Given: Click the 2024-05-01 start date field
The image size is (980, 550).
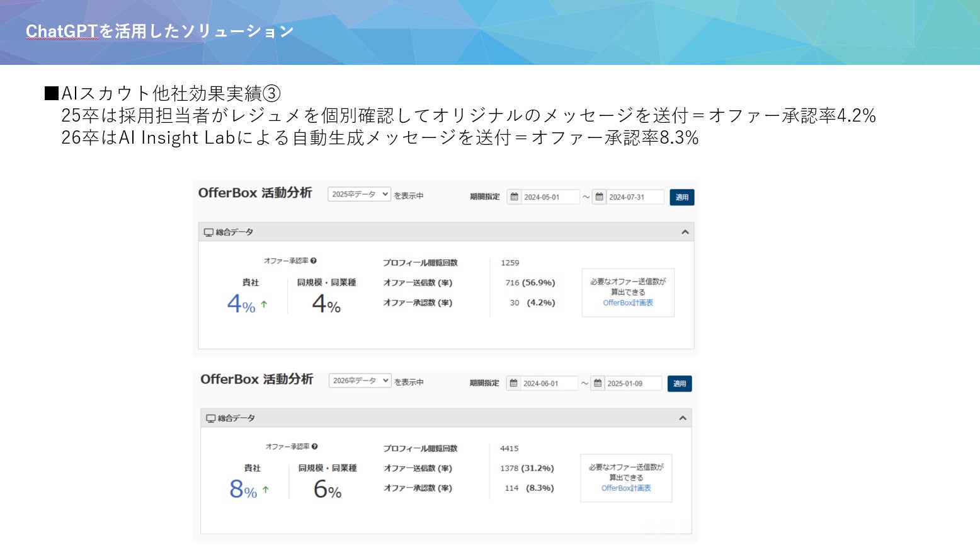Looking at the screenshot, I should pyautogui.click(x=550, y=197).
